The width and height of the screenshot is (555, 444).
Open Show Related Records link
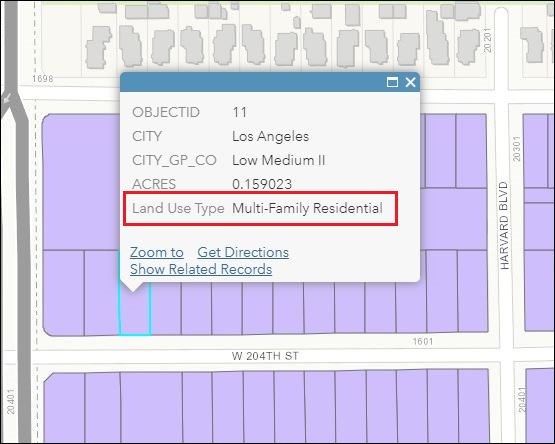[x=201, y=269]
